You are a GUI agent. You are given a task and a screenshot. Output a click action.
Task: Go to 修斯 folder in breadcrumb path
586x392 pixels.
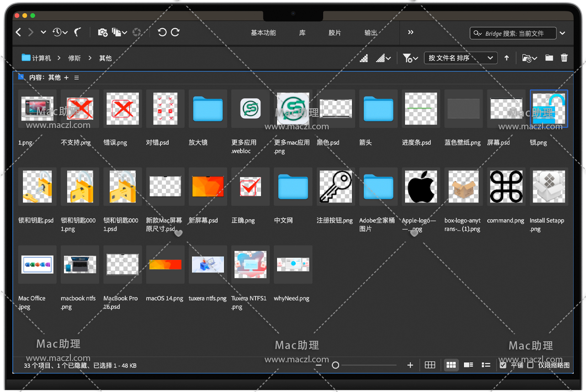pyautogui.click(x=75, y=58)
